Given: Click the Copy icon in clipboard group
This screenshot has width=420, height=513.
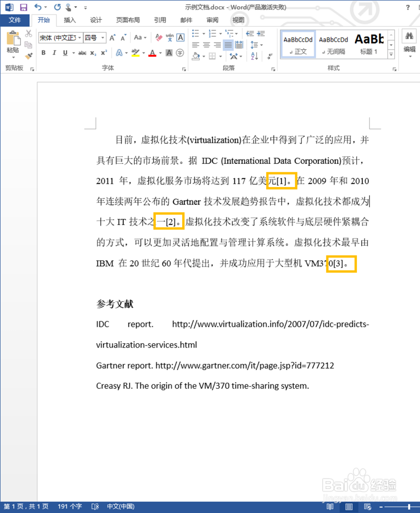Looking at the screenshot, I should (x=29, y=45).
